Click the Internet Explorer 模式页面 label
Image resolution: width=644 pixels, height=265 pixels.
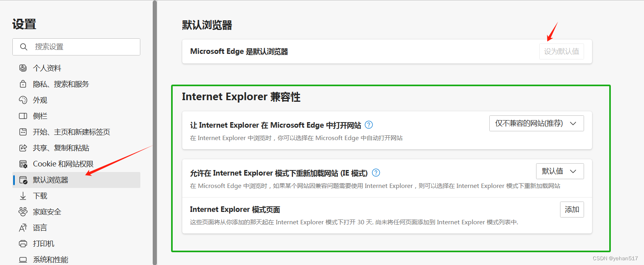tap(235, 210)
